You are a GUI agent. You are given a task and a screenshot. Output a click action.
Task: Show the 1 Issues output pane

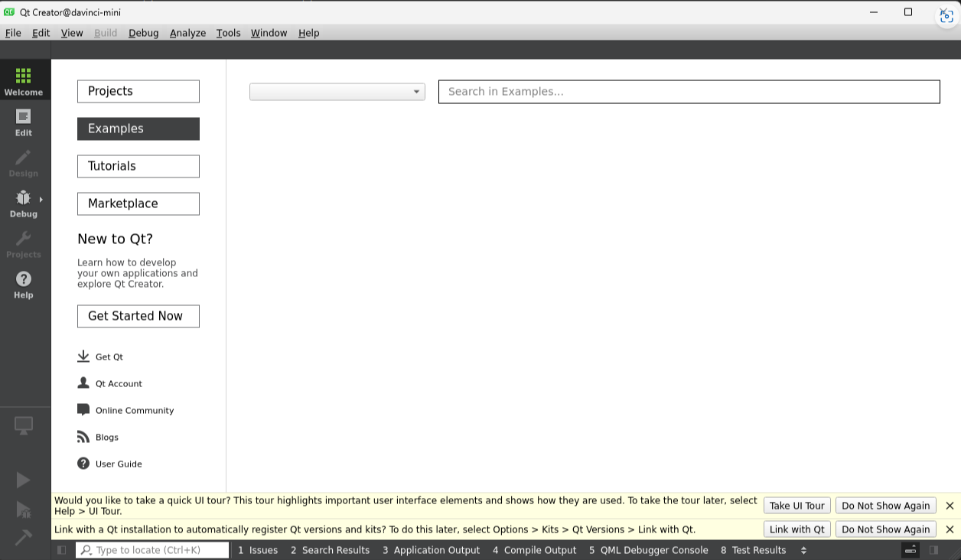(x=258, y=550)
